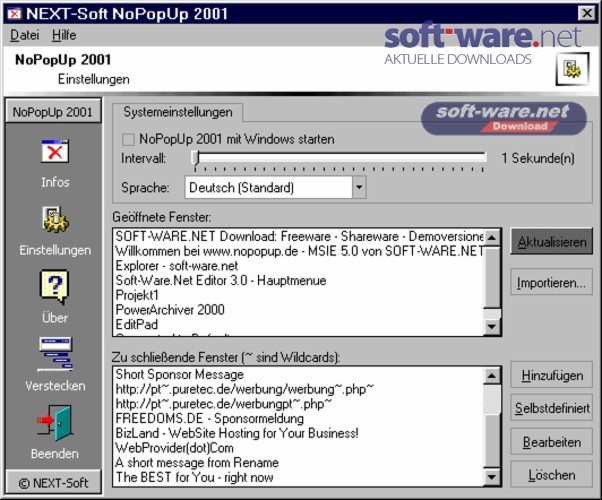Click the settings icon in header

(x=572, y=69)
